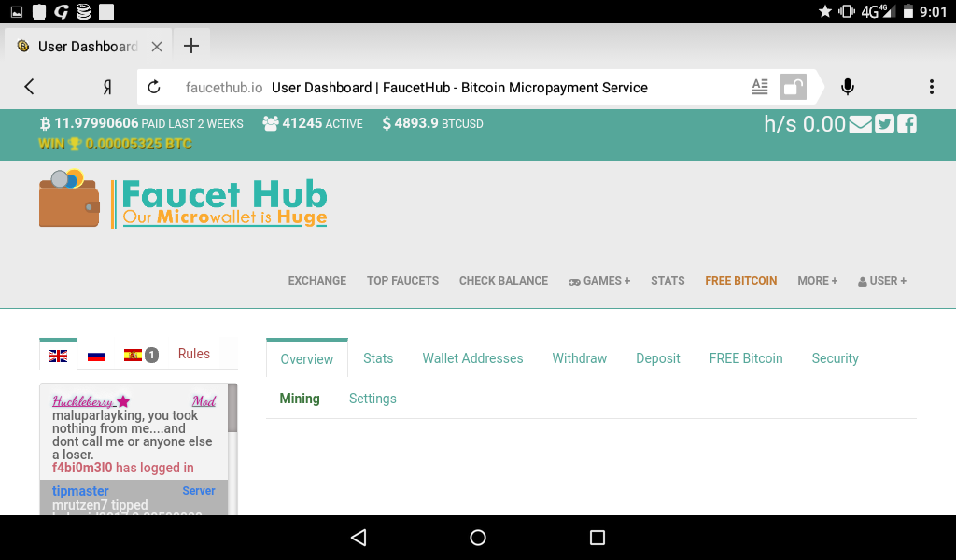Click 'f4bi0m3l0 has logged in' message

tap(122, 468)
